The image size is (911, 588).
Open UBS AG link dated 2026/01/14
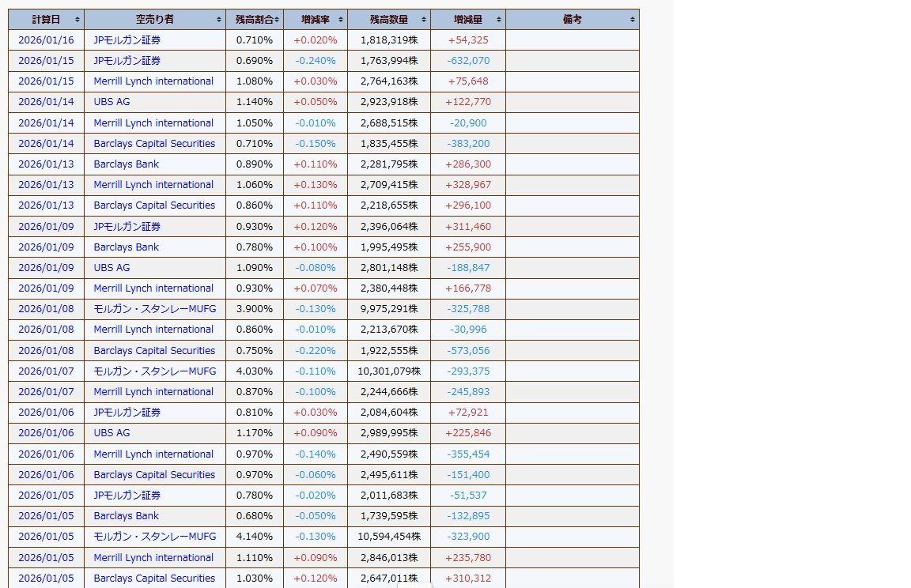[x=112, y=102]
